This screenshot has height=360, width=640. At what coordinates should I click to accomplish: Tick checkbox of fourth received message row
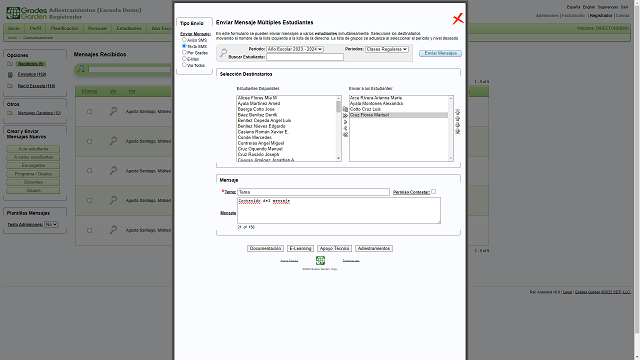(89, 200)
